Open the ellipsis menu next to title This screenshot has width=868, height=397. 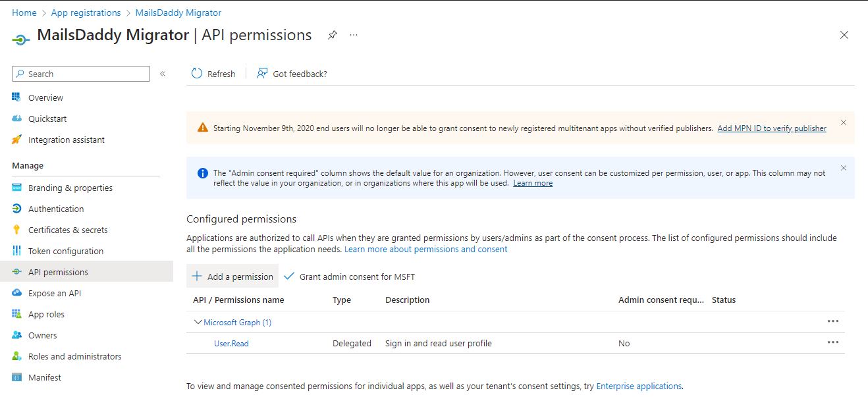354,35
